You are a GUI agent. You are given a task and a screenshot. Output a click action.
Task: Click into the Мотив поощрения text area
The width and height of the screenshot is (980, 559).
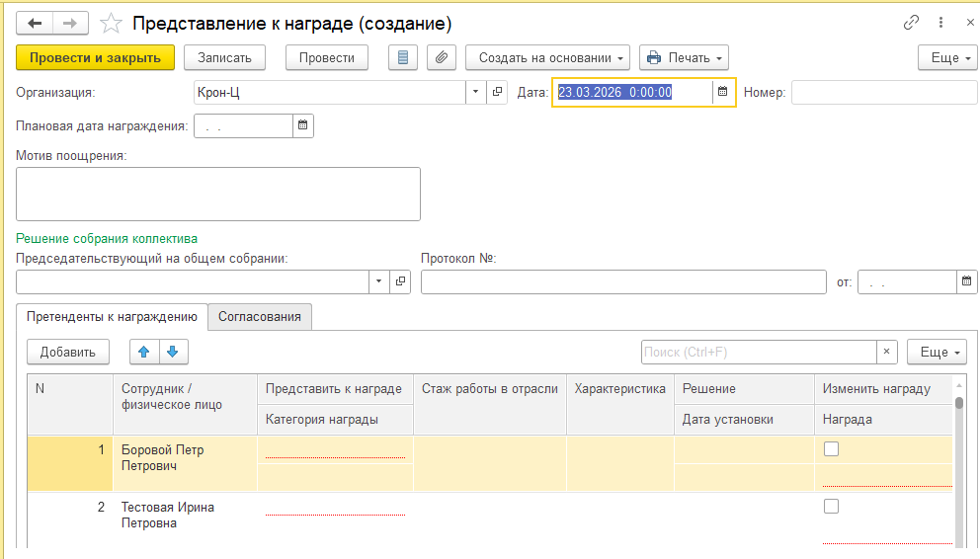pyautogui.click(x=218, y=194)
